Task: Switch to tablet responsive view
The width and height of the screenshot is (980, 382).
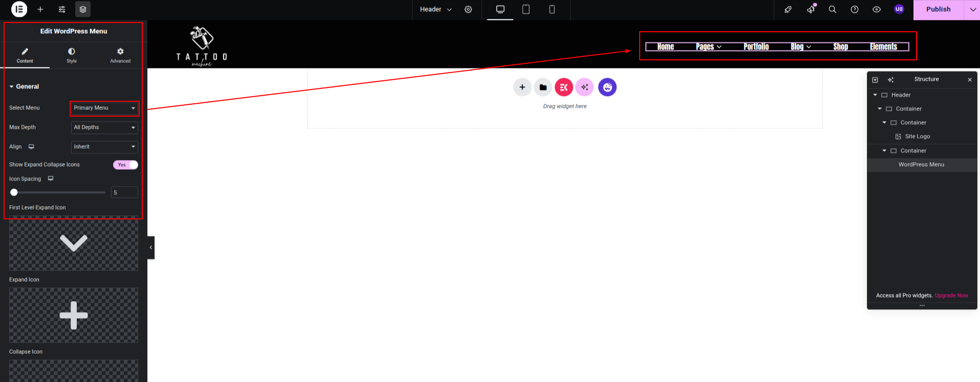Action: [x=526, y=9]
